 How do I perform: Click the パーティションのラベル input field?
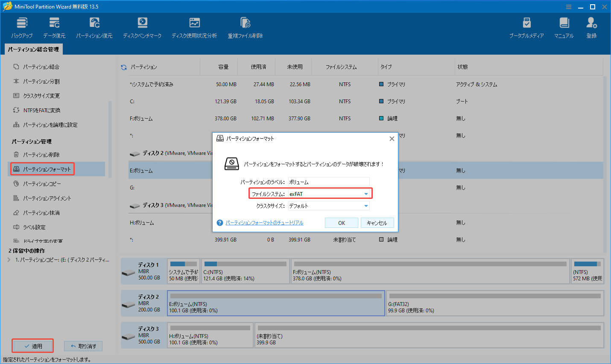click(329, 181)
